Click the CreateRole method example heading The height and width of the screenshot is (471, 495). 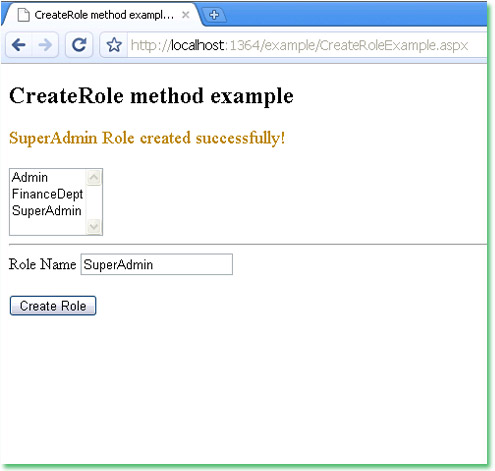click(x=151, y=96)
